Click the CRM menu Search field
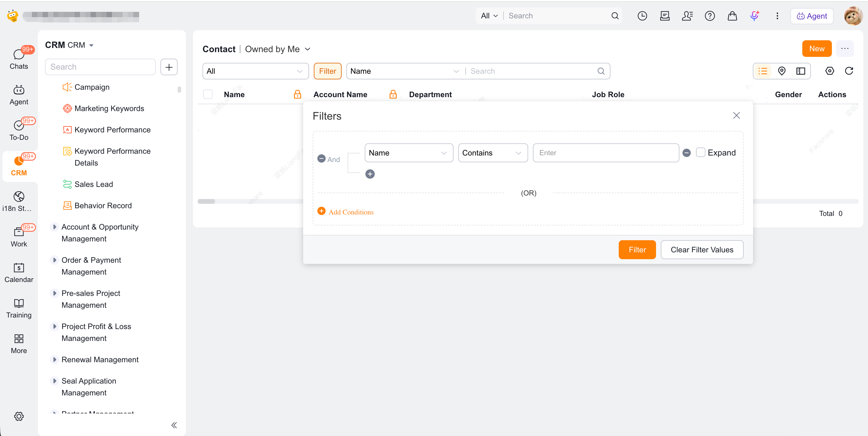The width and height of the screenshot is (868, 436). (x=100, y=67)
